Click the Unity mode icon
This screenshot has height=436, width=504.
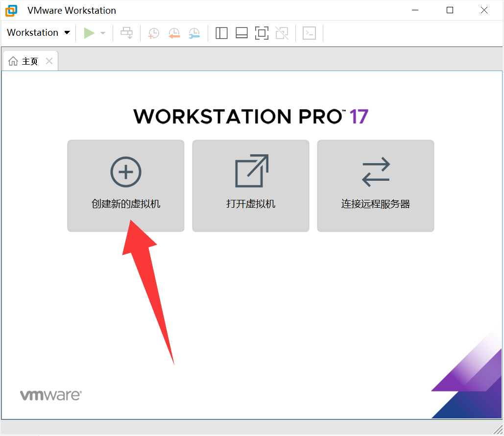click(282, 33)
